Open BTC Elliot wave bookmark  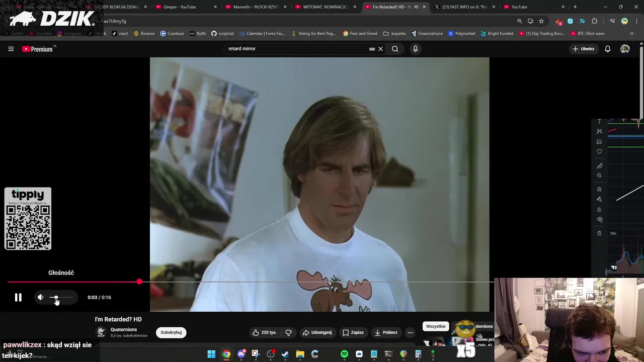(588, 33)
